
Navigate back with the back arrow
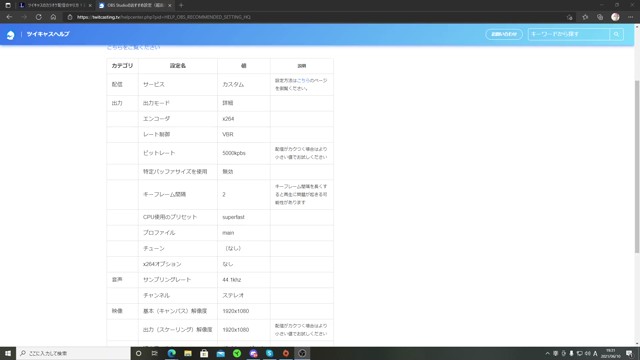(9, 17)
